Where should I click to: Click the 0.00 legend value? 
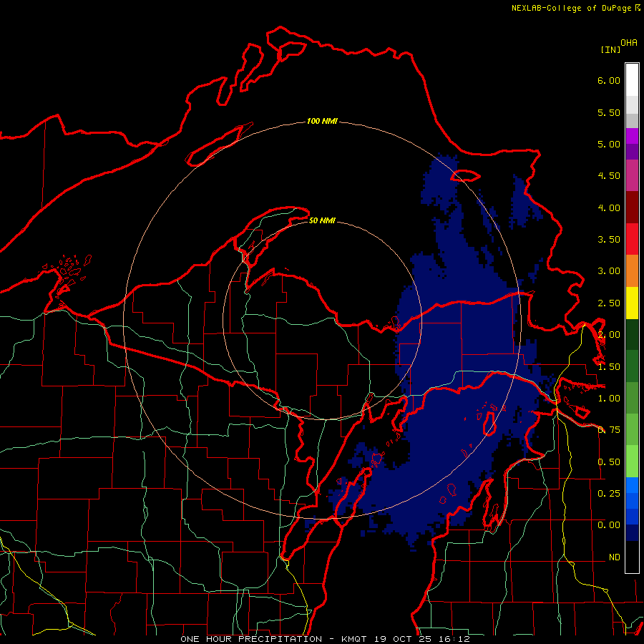click(x=609, y=525)
